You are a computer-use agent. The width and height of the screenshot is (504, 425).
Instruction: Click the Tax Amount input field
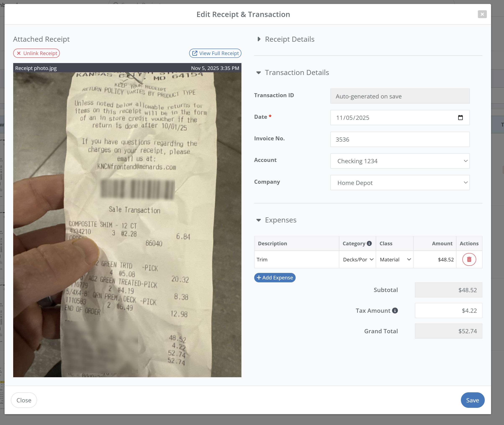click(448, 311)
